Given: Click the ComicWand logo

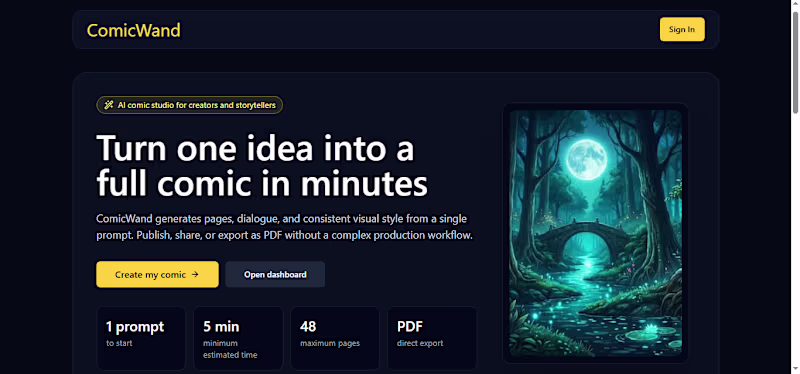Looking at the screenshot, I should click(x=134, y=31).
